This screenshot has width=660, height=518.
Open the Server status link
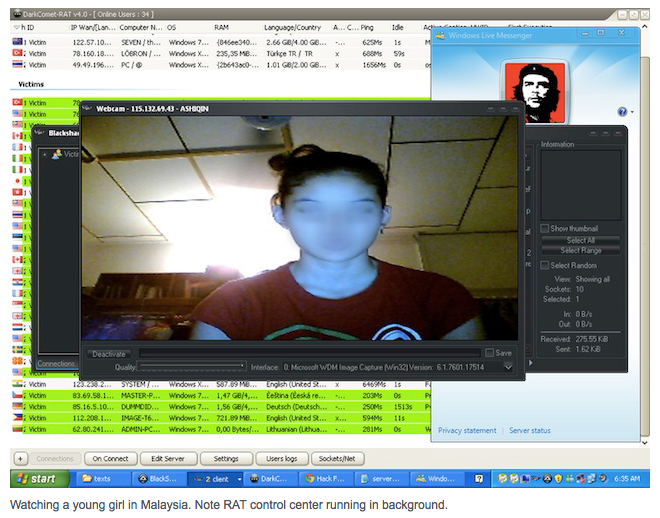coord(530,430)
